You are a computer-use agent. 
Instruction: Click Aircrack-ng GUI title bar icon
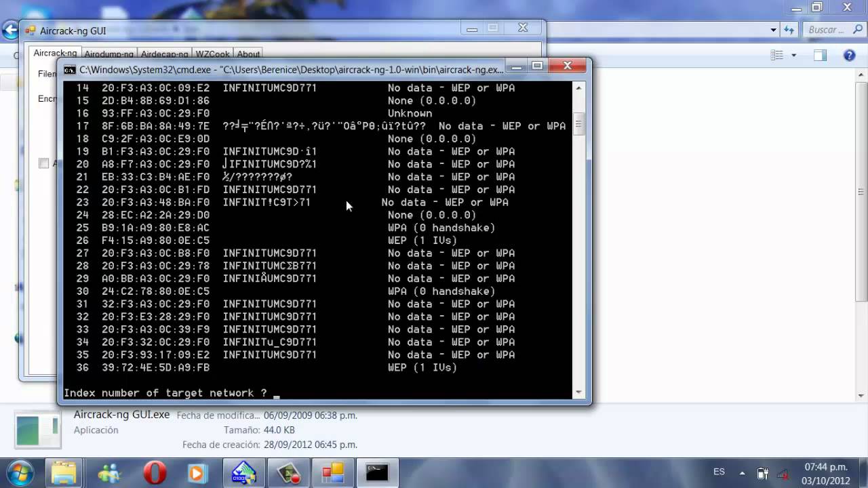[31, 30]
